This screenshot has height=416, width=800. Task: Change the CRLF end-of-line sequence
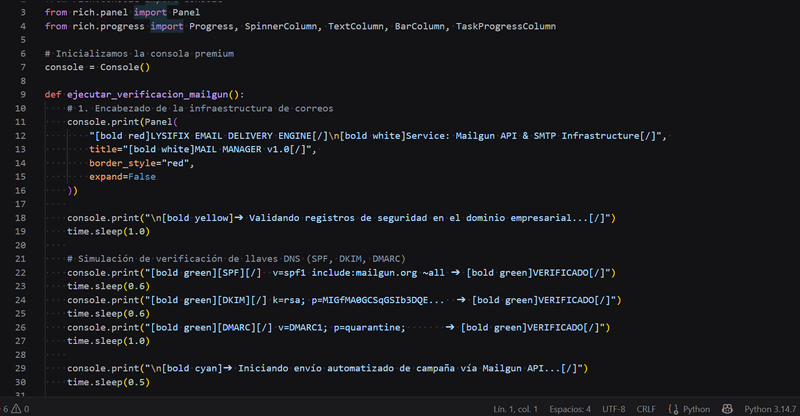(646, 409)
